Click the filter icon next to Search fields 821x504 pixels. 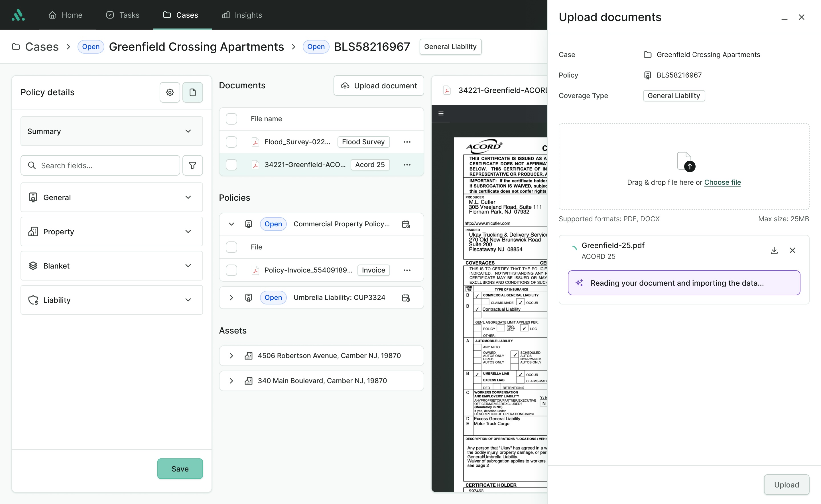(x=192, y=165)
